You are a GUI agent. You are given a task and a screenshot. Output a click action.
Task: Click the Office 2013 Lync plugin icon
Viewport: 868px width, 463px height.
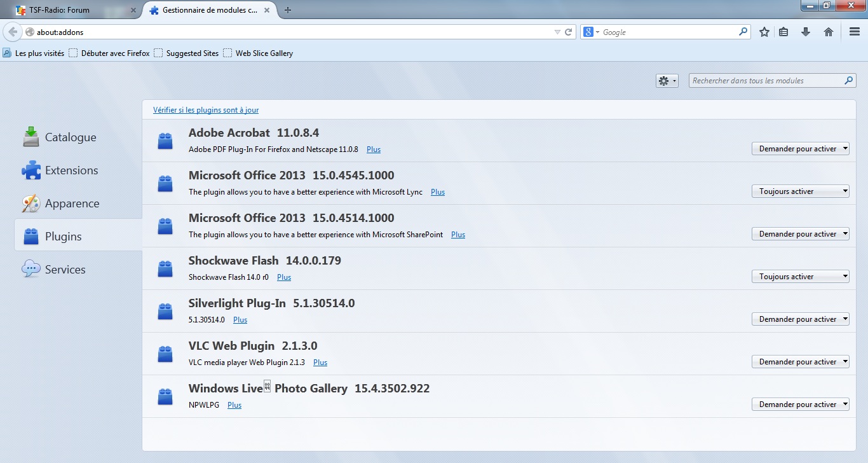point(165,183)
